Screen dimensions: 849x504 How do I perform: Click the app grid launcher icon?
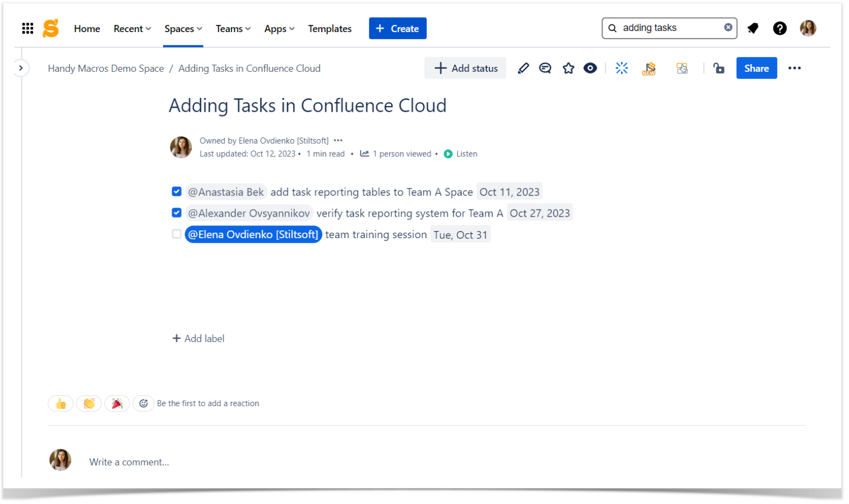pos(27,28)
